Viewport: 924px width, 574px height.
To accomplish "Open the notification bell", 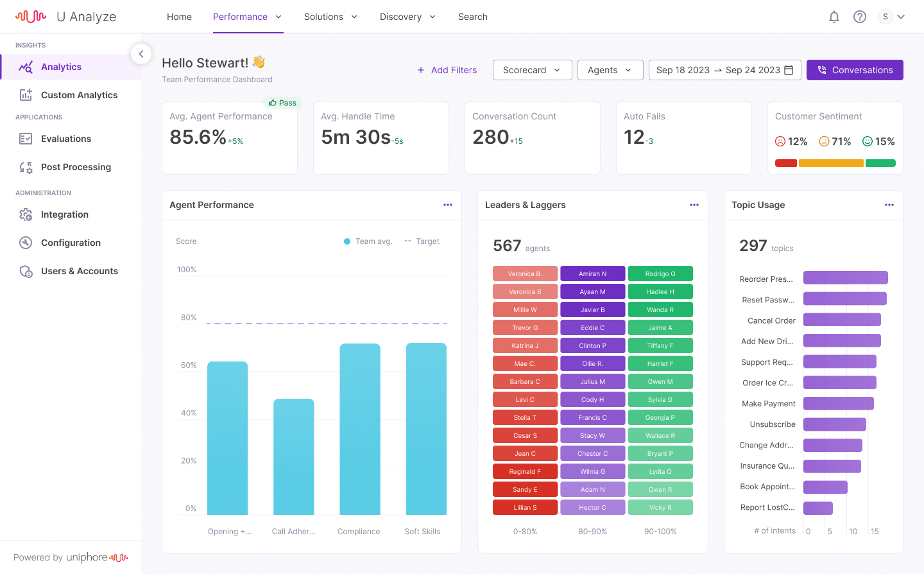I will coord(834,17).
